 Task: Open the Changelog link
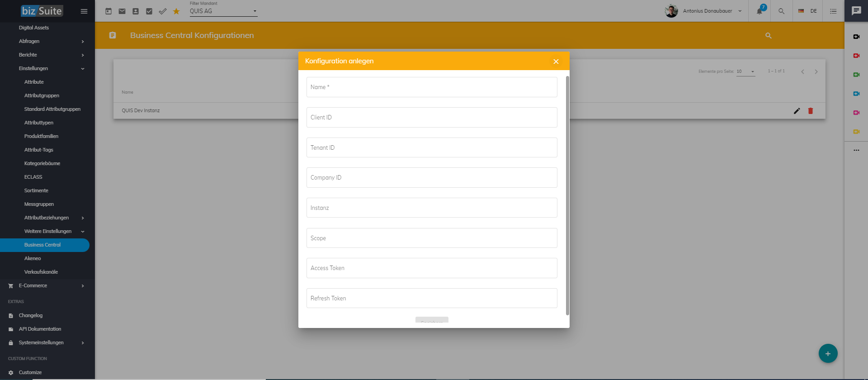(31, 315)
